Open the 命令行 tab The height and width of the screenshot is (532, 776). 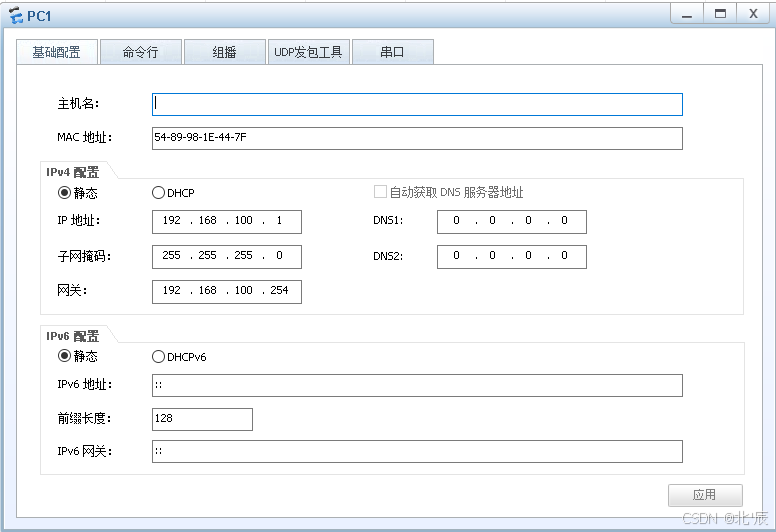(x=141, y=52)
